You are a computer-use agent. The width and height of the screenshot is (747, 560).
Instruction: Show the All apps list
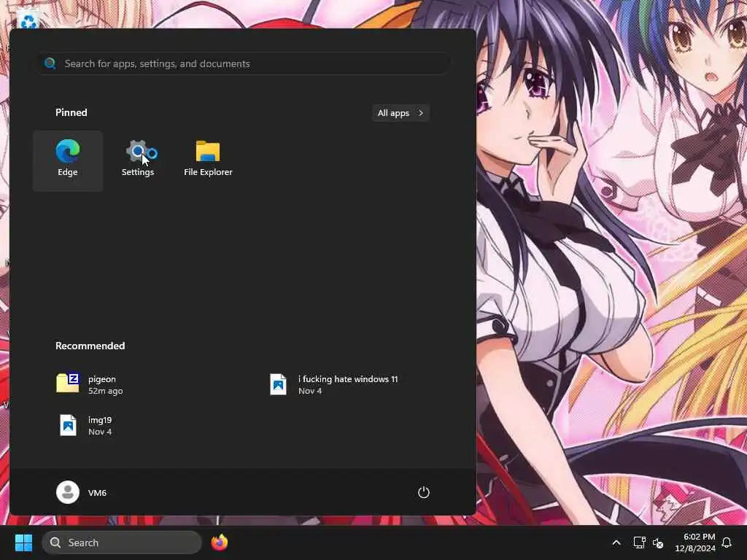click(x=400, y=113)
